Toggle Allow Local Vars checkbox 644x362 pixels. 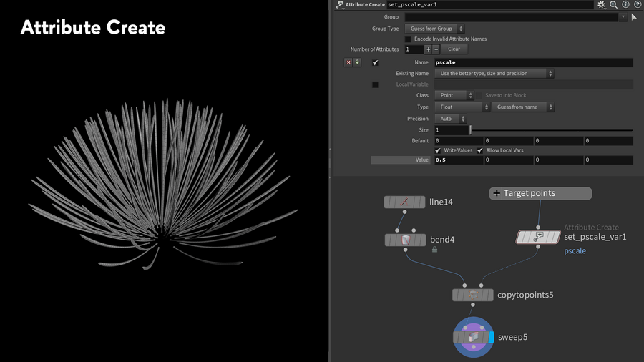(x=480, y=150)
